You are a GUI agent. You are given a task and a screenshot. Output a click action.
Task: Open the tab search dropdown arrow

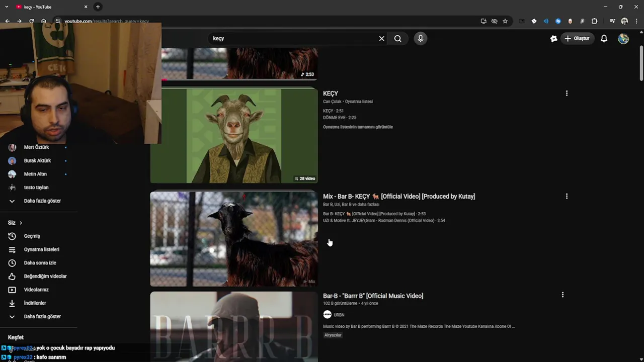7,7
